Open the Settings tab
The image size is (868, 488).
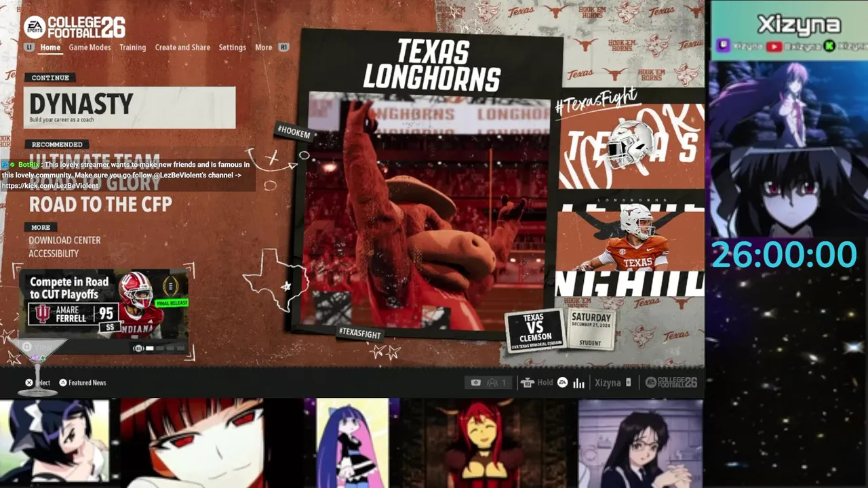tap(232, 47)
